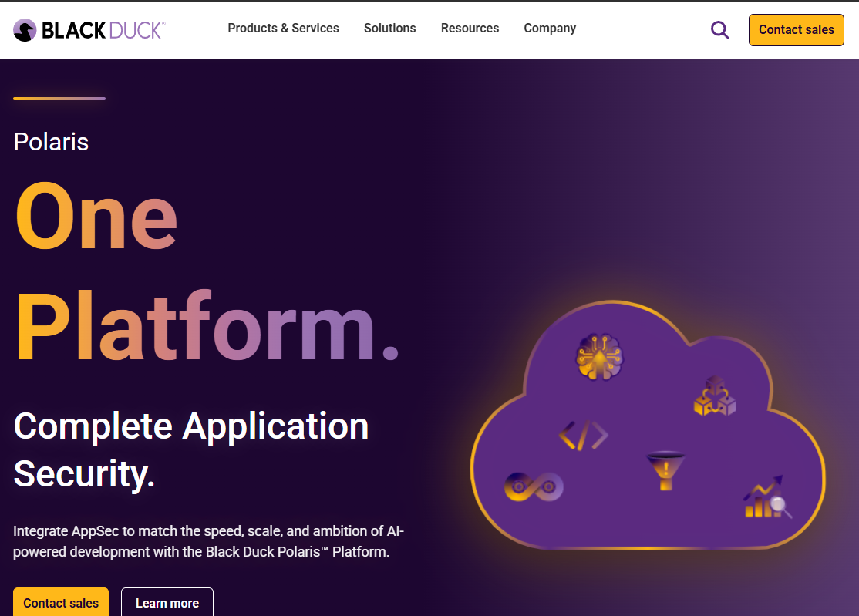Click the stacked cubes icon in cloud
This screenshot has width=859, height=616.
click(x=715, y=396)
